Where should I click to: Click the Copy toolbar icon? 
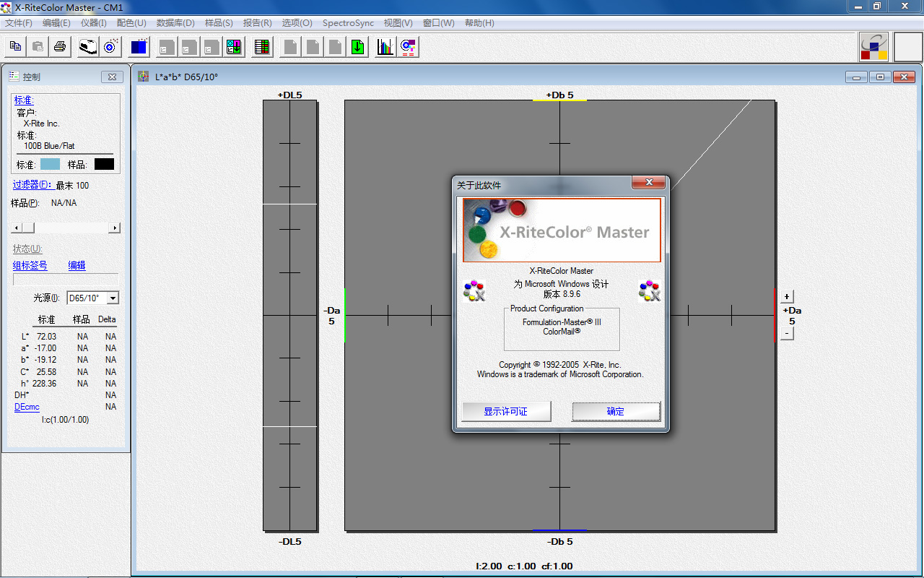coord(15,47)
